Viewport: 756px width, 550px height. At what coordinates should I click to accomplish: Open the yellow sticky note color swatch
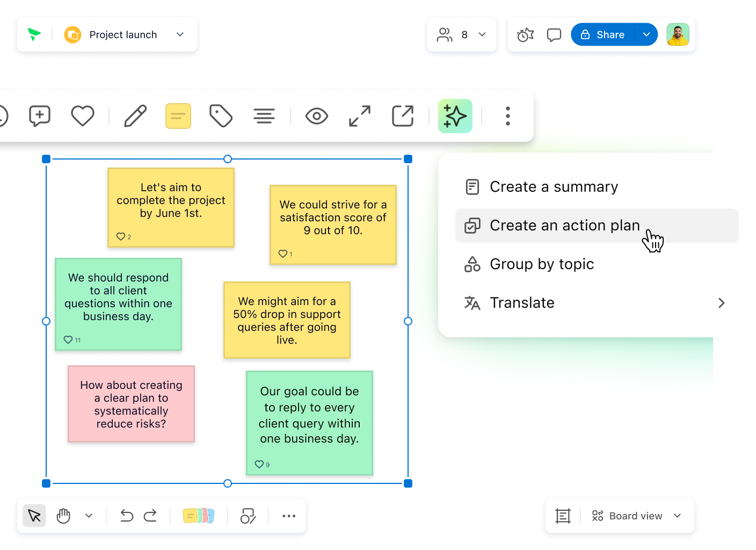pyautogui.click(x=178, y=116)
